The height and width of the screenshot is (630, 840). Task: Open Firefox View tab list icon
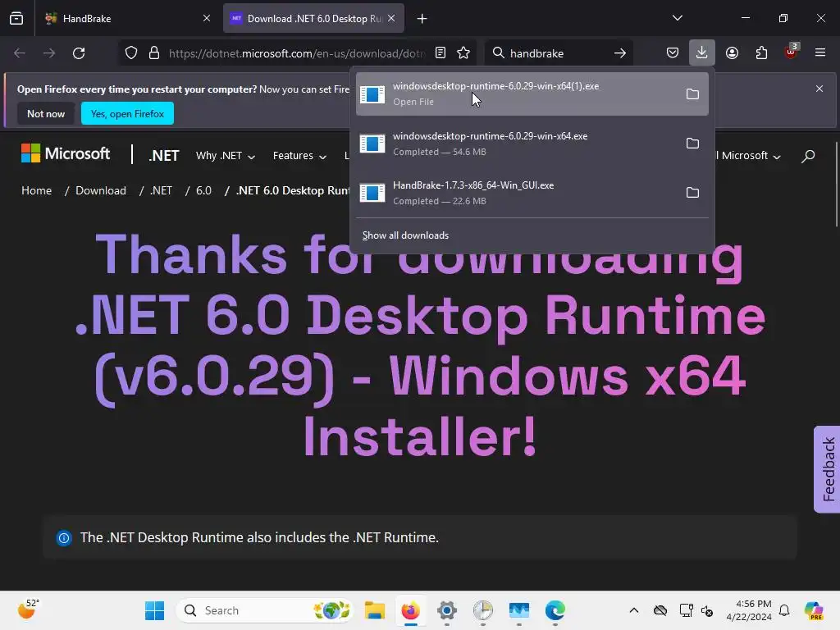coord(16,18)
